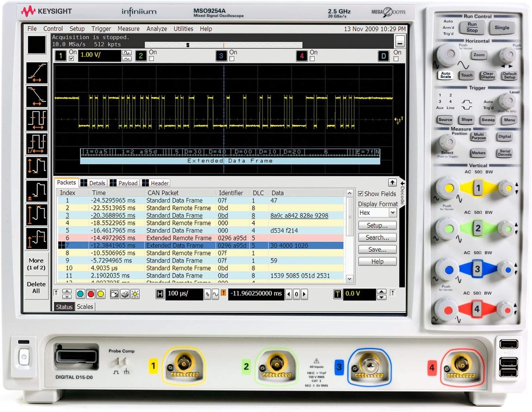The height and width of the screenshot is (412, 532).
Task: Click the orange delay reference marker icon
Action: click(223, 293)
